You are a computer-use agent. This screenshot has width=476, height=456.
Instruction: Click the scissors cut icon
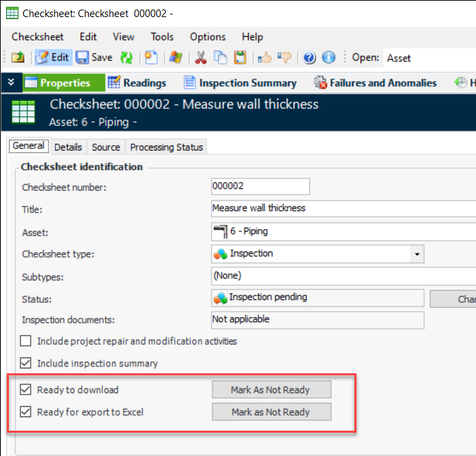pyautogui.click(x=201, y=57)
